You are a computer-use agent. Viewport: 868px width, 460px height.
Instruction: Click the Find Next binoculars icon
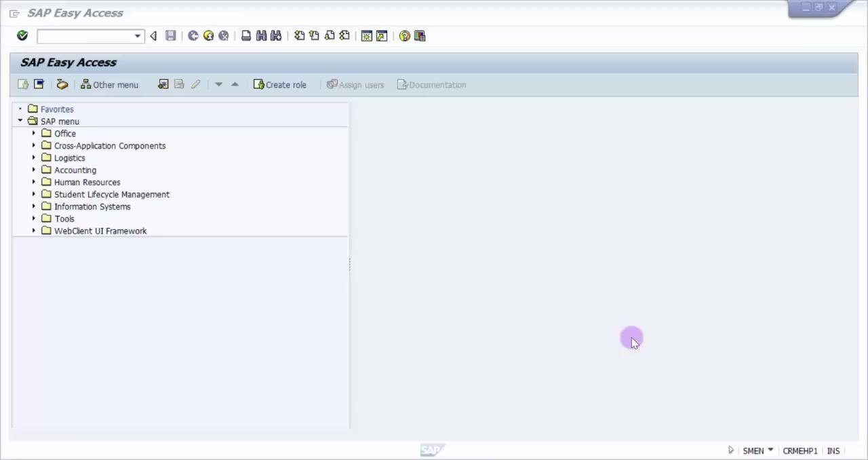tap(276, 36)
